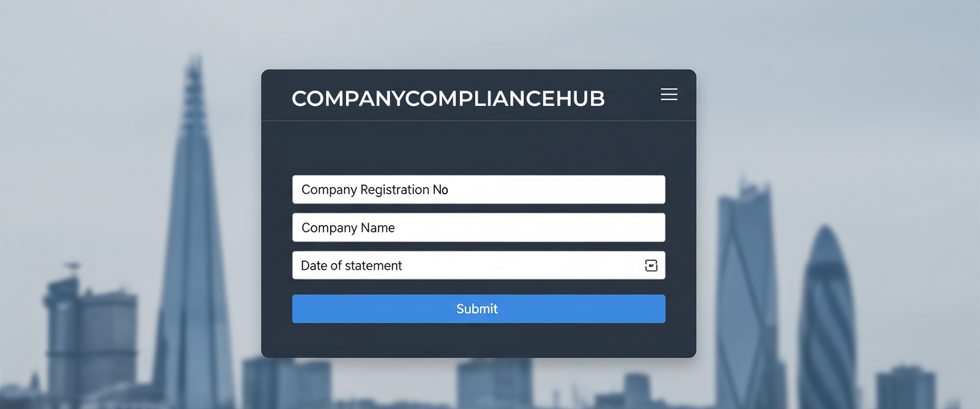This screenshot has width=980, height=409.
Task: Click into the Date of statement field
Action: 466,266
